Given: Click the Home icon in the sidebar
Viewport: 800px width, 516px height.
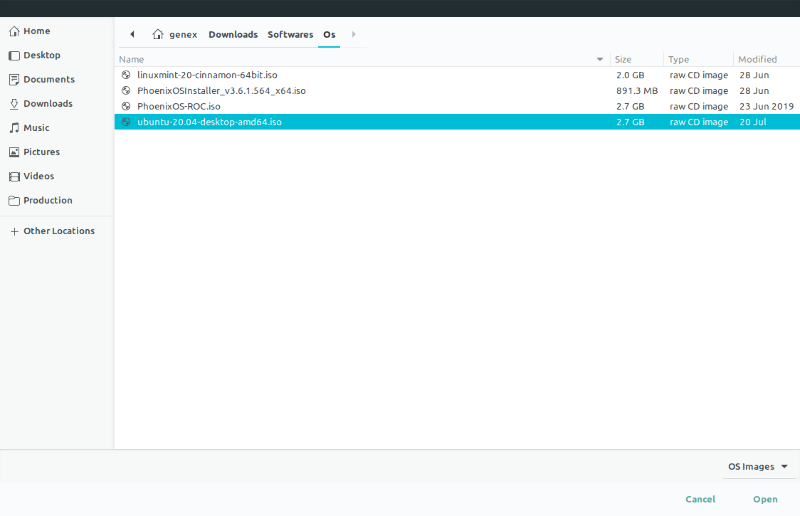Looking at the screenshot, I should point(14,31).
